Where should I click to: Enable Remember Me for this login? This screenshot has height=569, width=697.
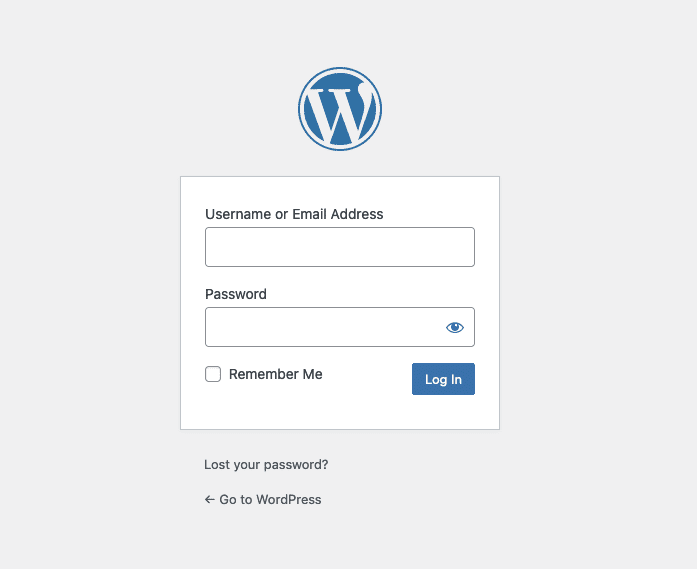213,374
